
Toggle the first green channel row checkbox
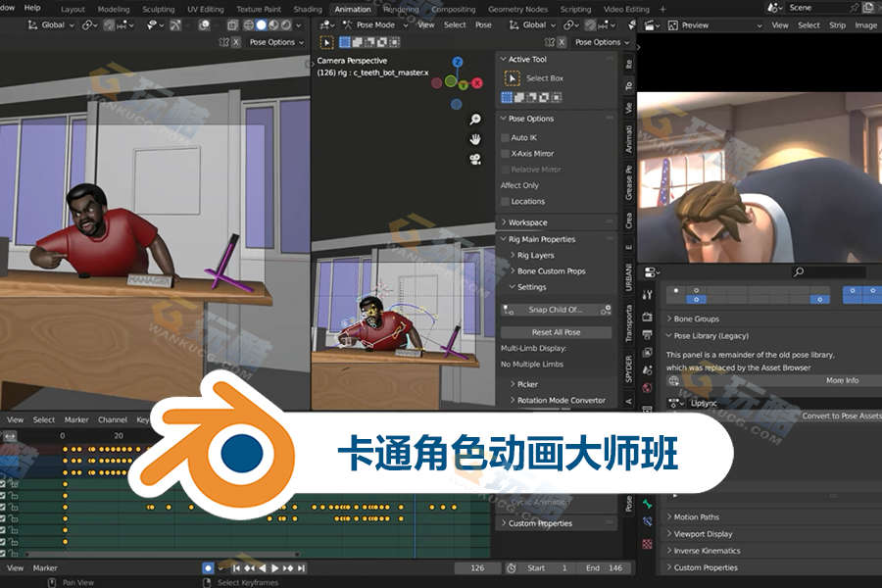pos(3,484)
